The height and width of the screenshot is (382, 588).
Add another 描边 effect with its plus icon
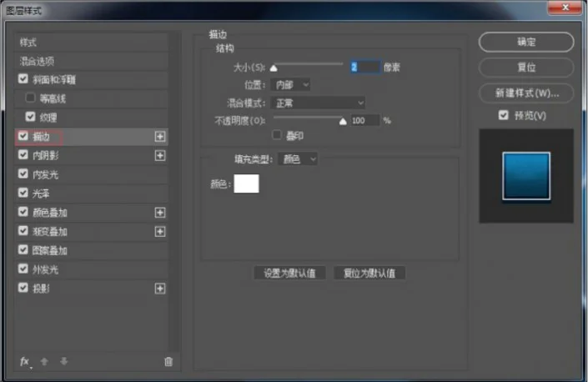tap(160, 137)
